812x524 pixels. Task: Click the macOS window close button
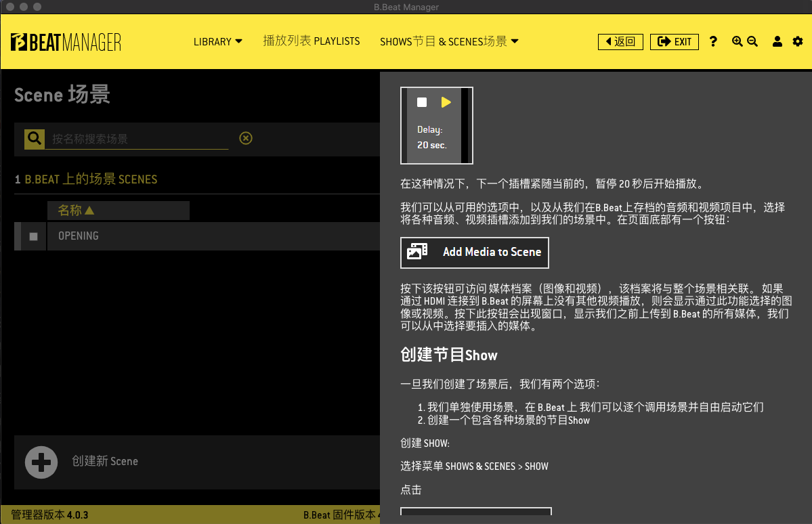pos(10,7)
